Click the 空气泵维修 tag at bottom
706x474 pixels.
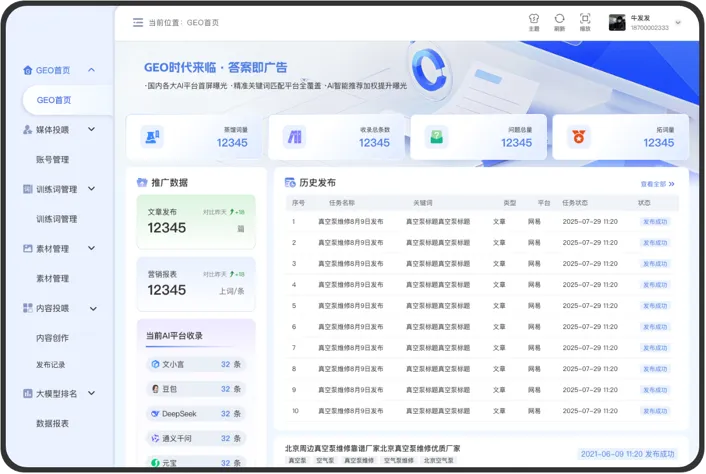point(398,460)
